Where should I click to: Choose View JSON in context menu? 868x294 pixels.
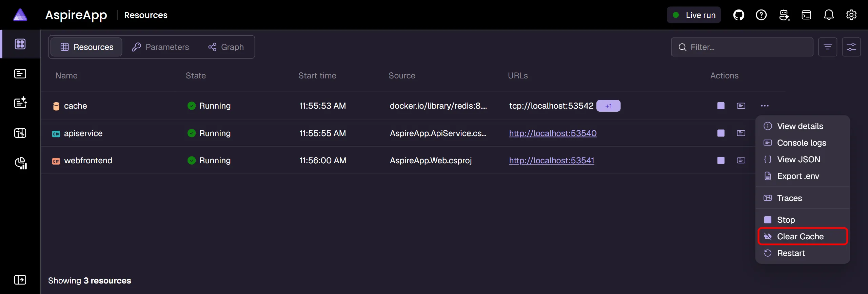pos(803,160)
